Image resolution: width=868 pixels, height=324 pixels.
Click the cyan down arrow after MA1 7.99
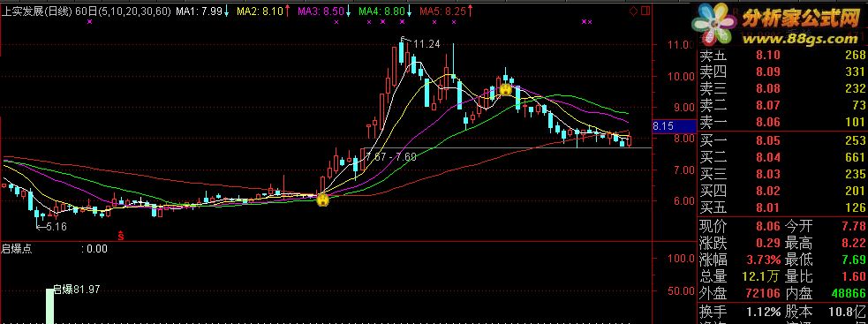tap(226, 11)
